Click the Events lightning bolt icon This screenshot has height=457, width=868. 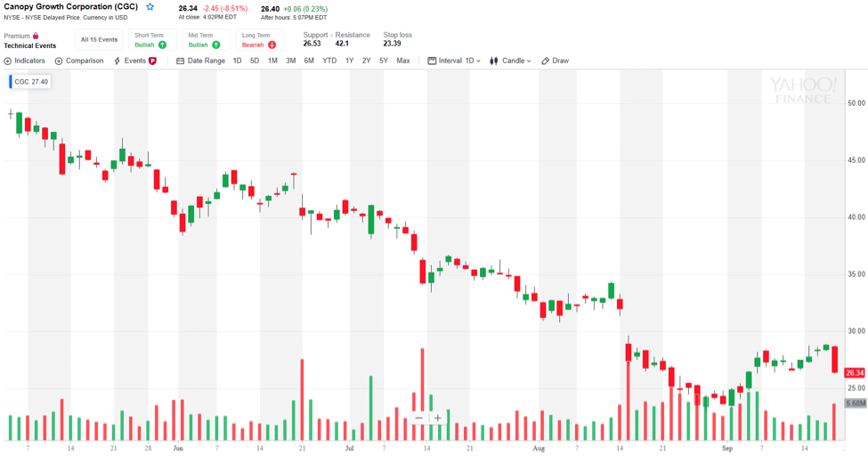point(118,61)
